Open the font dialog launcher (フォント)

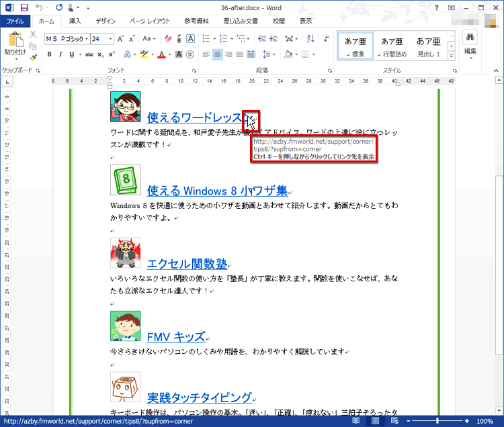(194, 70)
